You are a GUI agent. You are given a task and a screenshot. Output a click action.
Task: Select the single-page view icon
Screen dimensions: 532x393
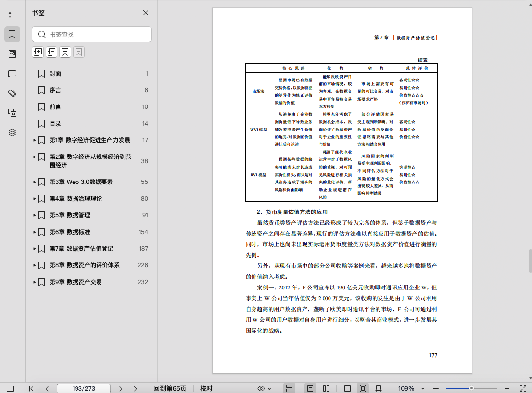coord(310,388)
